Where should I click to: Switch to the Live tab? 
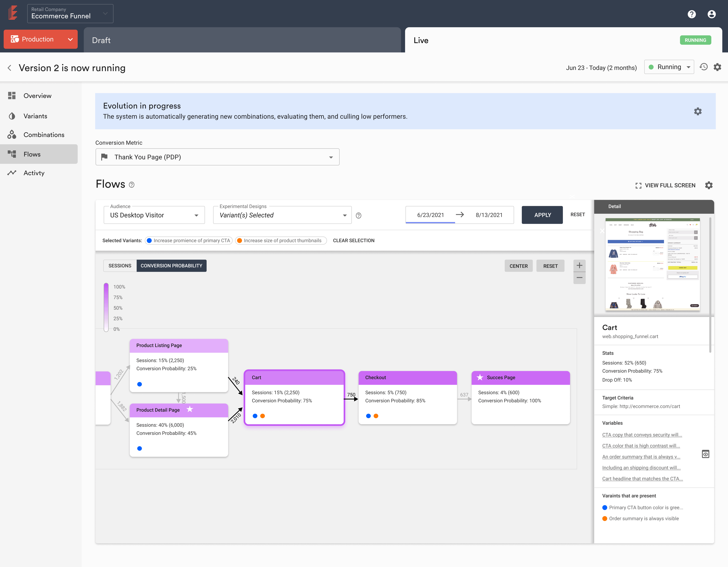(564, 40)
